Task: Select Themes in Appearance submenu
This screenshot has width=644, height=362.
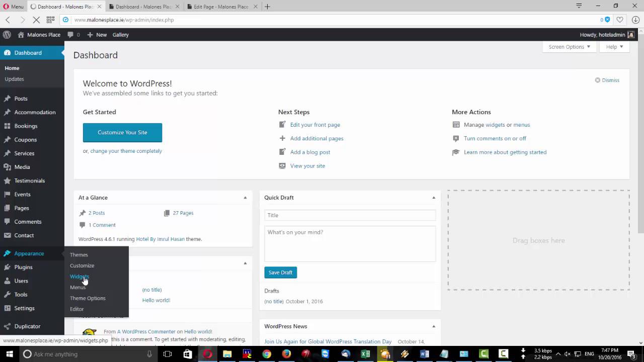Action: point(78,255)
